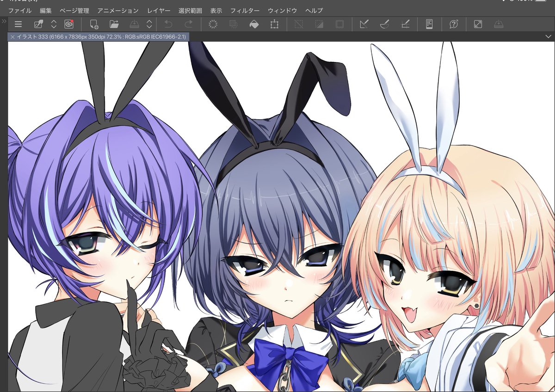Open up-down chevron beside the save icon
This screenshot has width=555, height=392.
[149, 24]
